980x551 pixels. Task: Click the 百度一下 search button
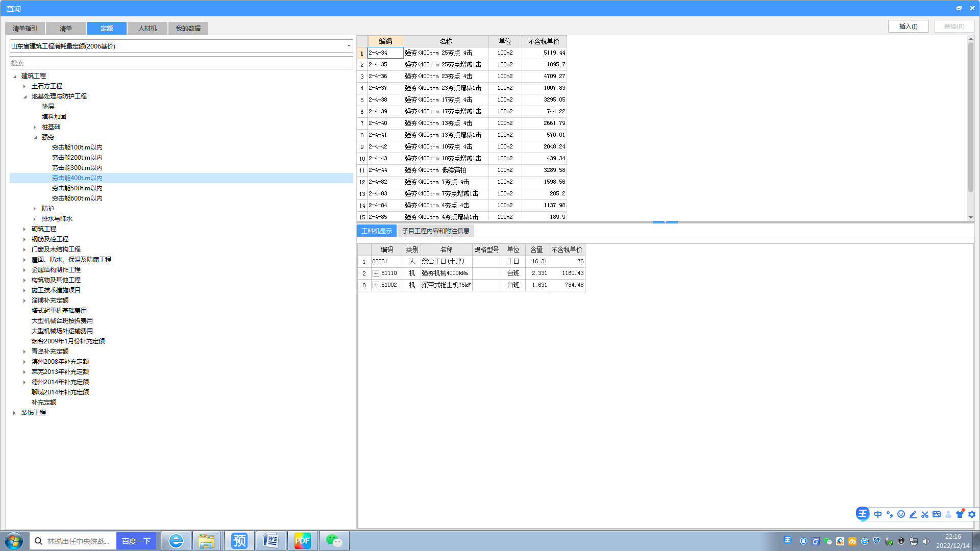click(136, 541)
